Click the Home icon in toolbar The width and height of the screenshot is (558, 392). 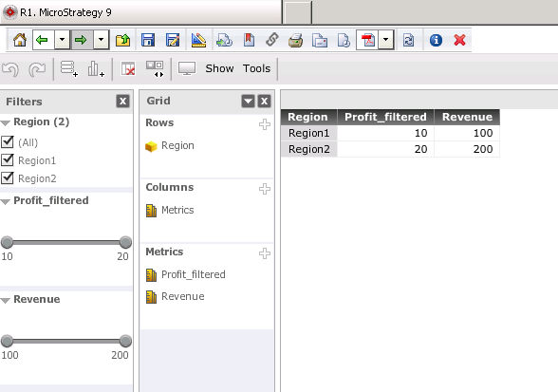coord(20,40)
